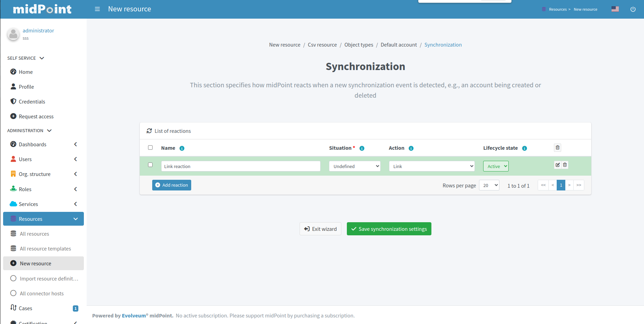Click the edit pencil icon on Link reaction row
Viewport: 644px width, 324px height.
point(558,165)
